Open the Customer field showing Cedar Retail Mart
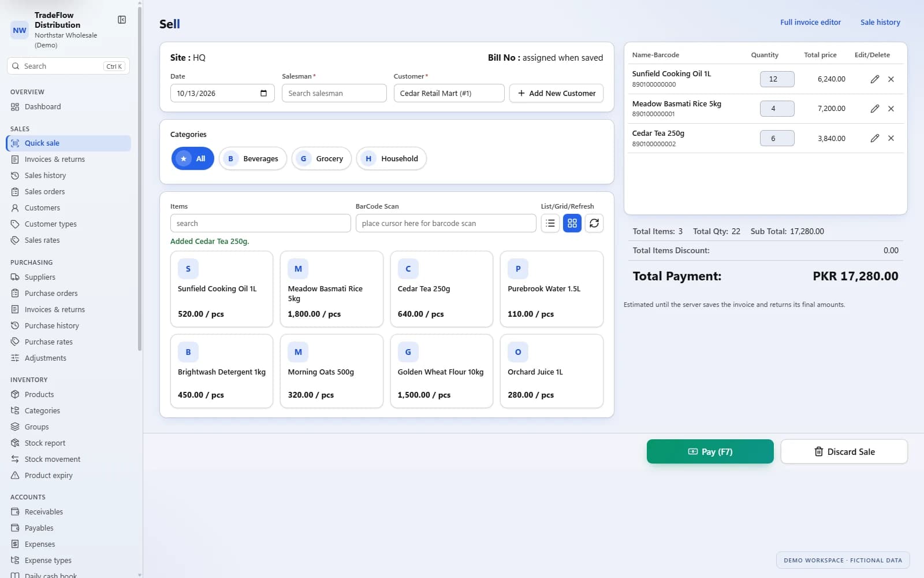 point(449,93)
